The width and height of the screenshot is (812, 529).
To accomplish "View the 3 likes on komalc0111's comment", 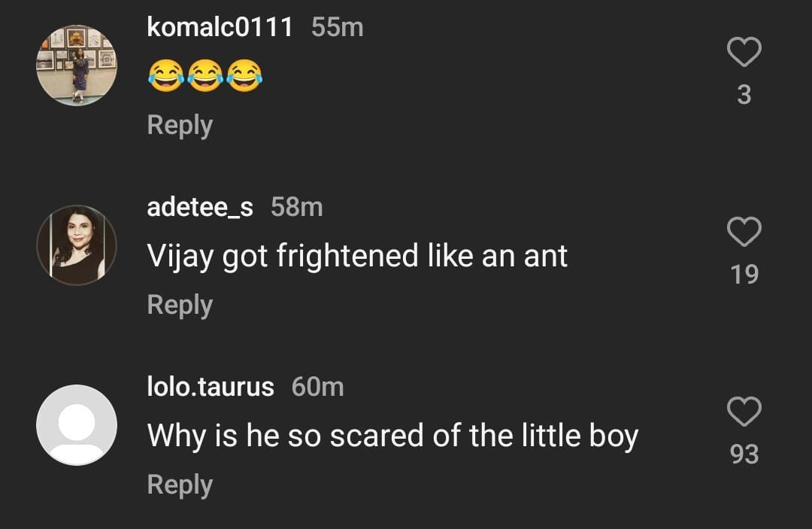I will pyautogui.click(x=744, y=95).
